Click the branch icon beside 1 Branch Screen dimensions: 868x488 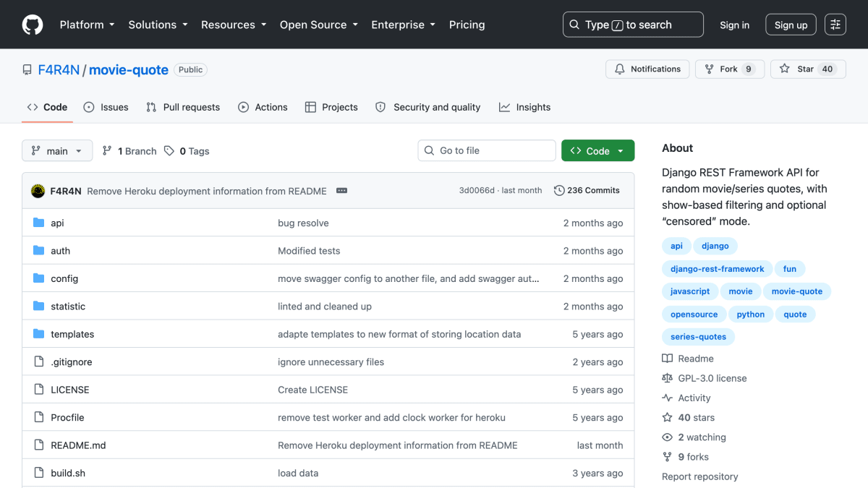pos(107,150)
